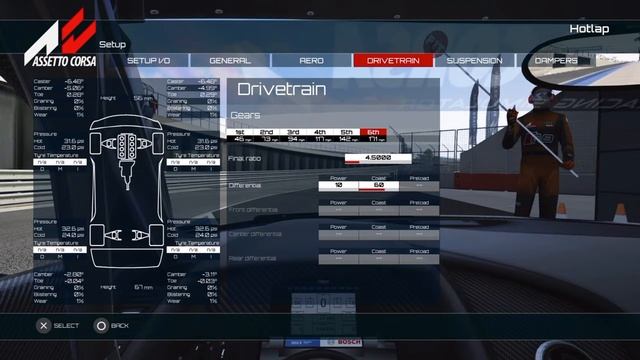Click the 'Drivetrain' panel heading
The image size is (640, 360).
click(x=281, y=89)
